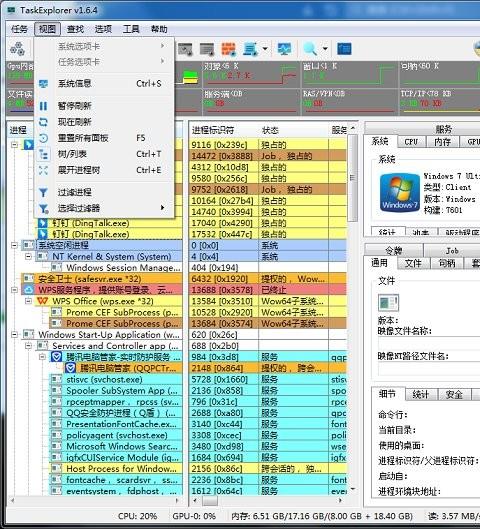
Task: Open the 帮助 menu
Action: [x=159, y=29]
